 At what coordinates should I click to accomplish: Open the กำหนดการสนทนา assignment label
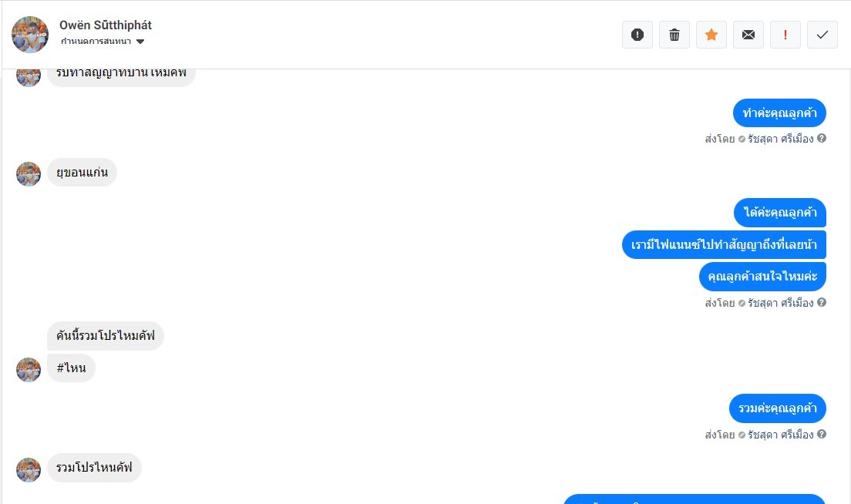point(96,42)
